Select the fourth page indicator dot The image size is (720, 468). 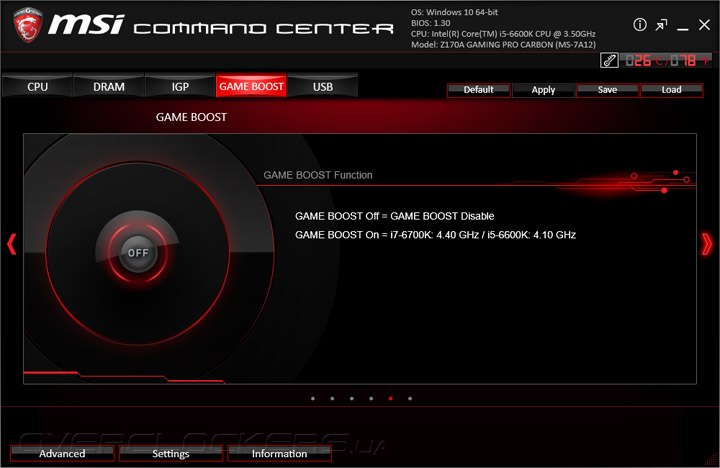point(371,399)
